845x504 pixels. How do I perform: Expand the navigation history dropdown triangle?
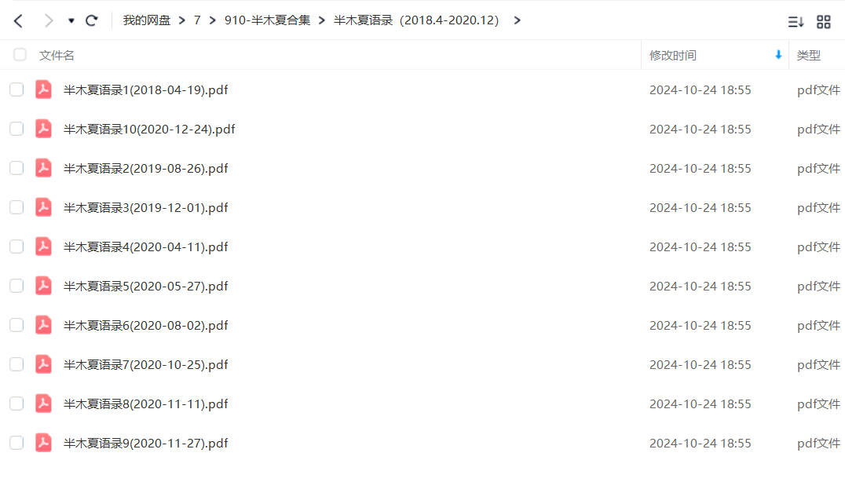tap(71, 21)
